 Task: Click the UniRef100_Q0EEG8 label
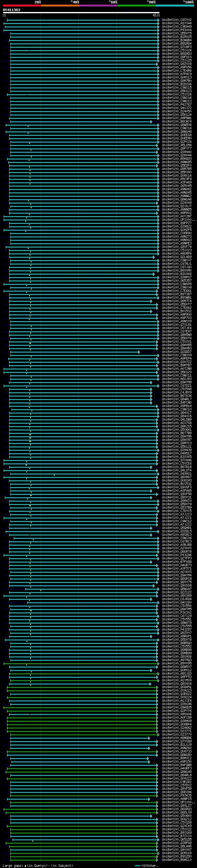tap(177, 135)
